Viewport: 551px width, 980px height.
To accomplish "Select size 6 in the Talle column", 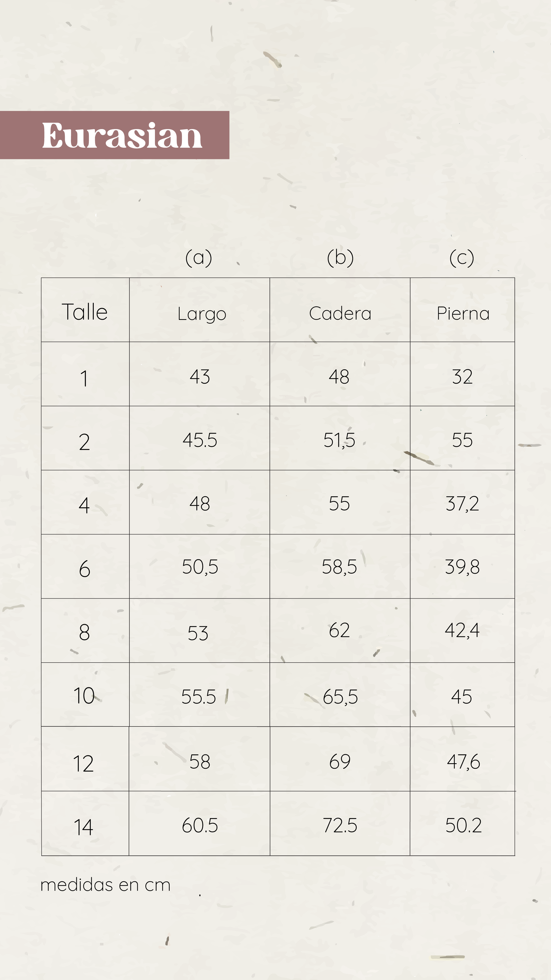I will coord(84,569).
